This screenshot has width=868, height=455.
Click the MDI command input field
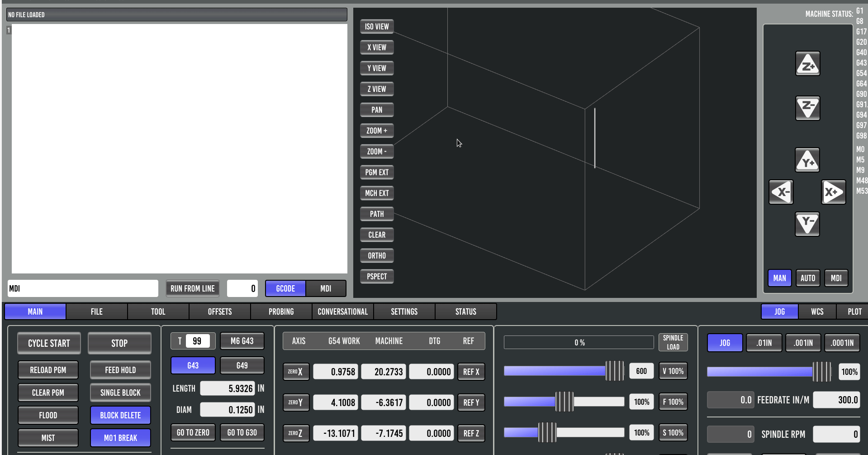(83, 288)
